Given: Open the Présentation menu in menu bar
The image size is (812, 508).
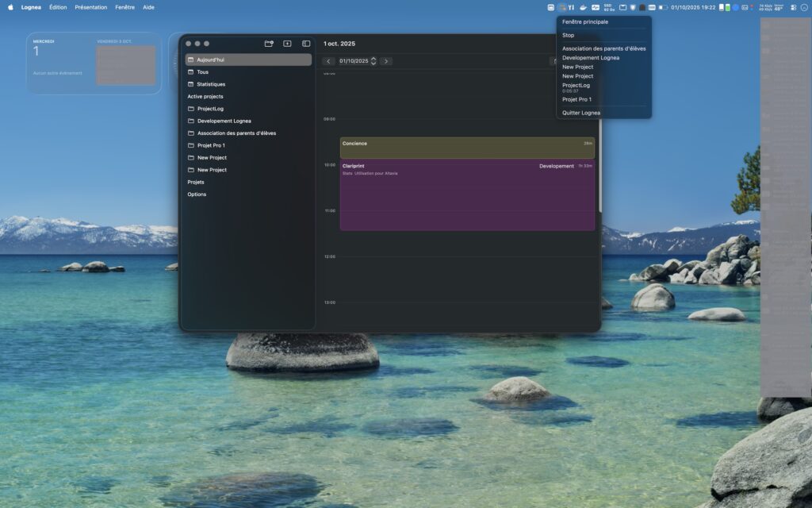Looking at the screenshot, I should [x=90, y=7].
